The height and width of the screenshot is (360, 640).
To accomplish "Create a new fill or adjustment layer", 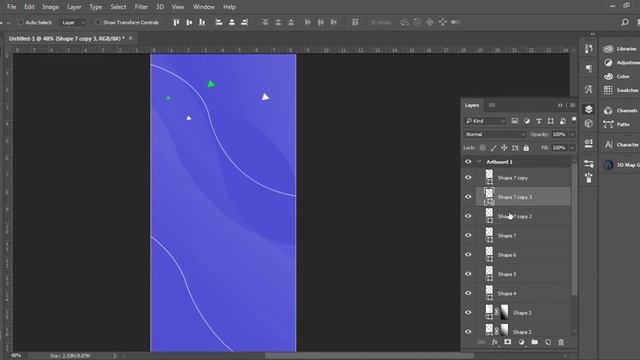I will (521, 342).
